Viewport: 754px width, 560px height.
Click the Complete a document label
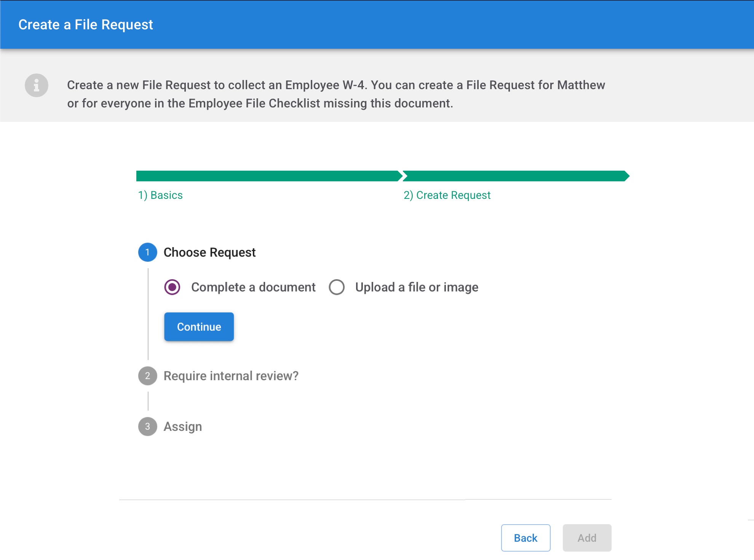[x=253, y=287]
